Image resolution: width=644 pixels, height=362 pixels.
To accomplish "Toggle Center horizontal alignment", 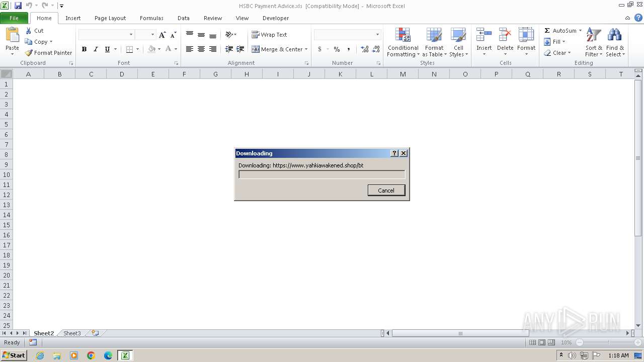I will pyautogui.click(x=201, y=49).
